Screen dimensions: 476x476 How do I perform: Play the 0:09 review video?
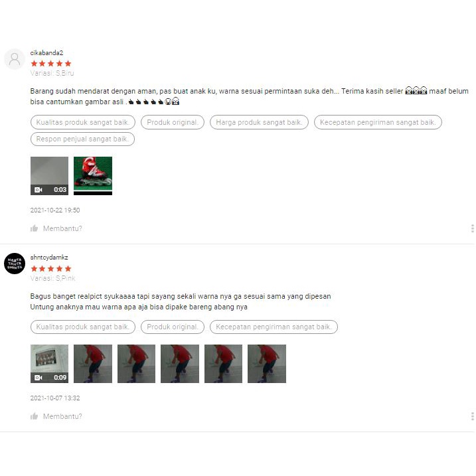(x=50, y=364)
